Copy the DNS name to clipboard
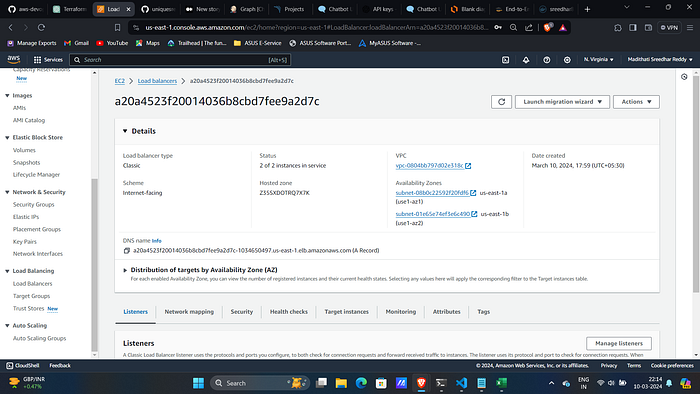This screenshot has height=394, width=700. 127,251
